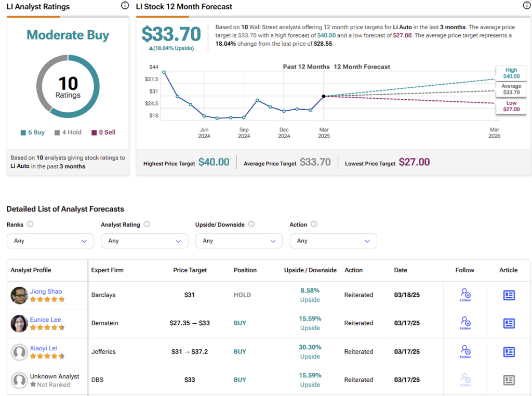Click Moderate Buy consensus text
This screenshot has height=396, width=532.
(x=68, y=35)
